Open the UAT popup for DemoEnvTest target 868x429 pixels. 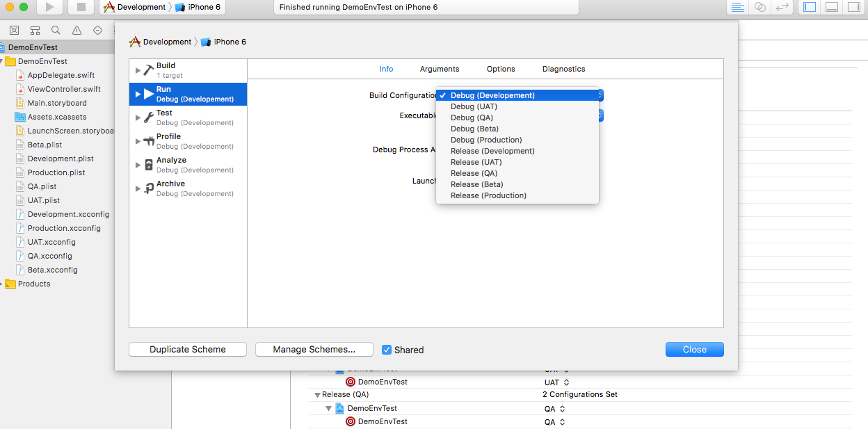coord(556,382)
